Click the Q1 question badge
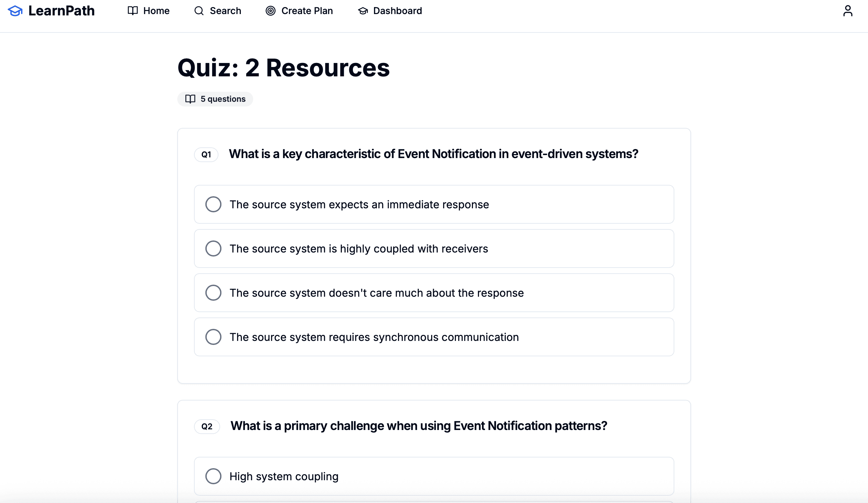 206,154
